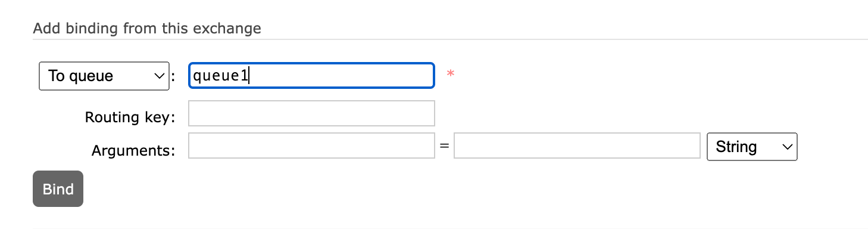This screenshot has width=868, height=229.
Task: Click the divider line below the Bind button
Action: click(450, 228)
